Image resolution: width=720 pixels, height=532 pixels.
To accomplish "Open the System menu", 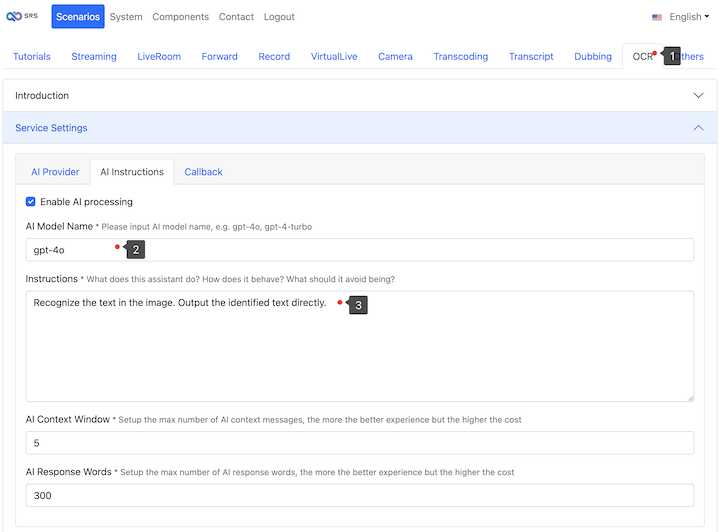I will [x=126, y=17].
